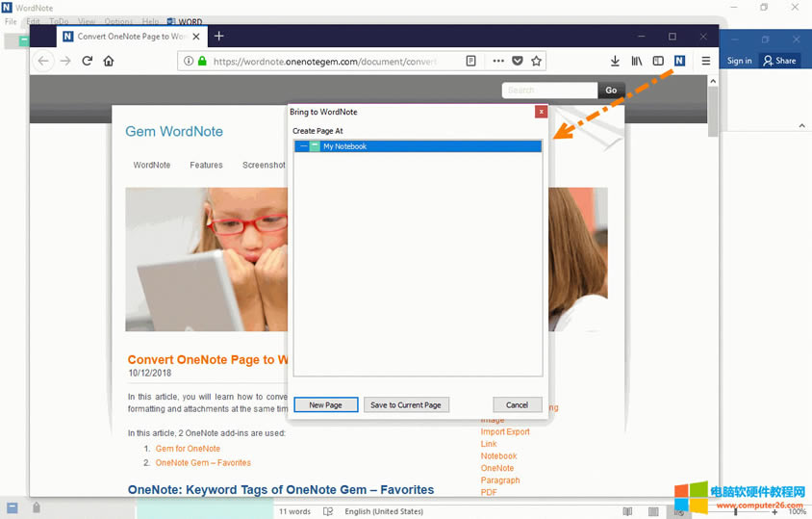
Task: Open the WordNote navigation tab on site
Action: pos(152,165)
